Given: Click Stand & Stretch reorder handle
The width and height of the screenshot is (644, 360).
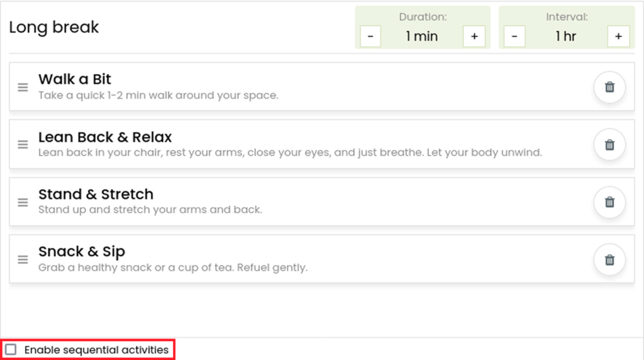Looking at the screenshot, I should [23, 202].
